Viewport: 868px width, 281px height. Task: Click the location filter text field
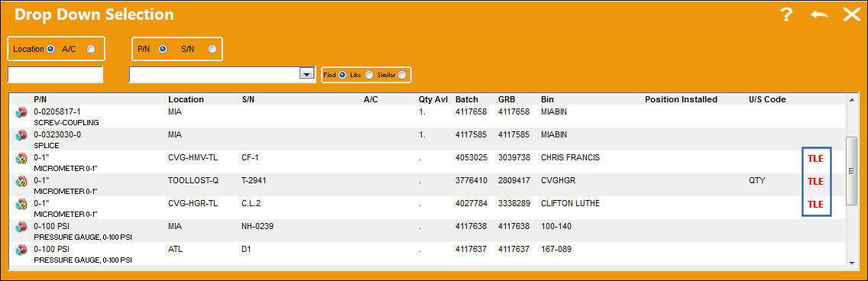55,75
